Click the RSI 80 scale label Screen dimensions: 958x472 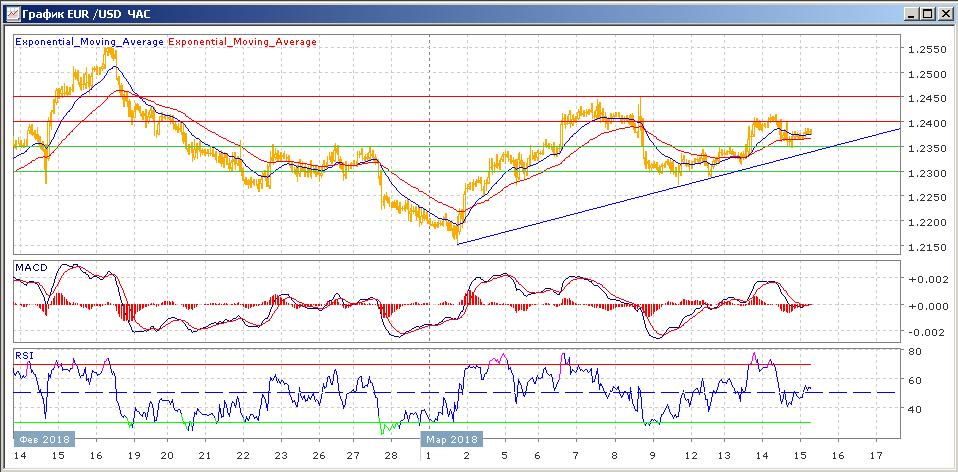tap(914, 352)
